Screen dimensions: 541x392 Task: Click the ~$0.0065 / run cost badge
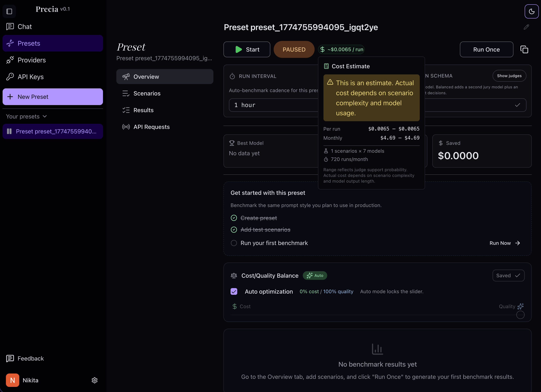(341, 49)
